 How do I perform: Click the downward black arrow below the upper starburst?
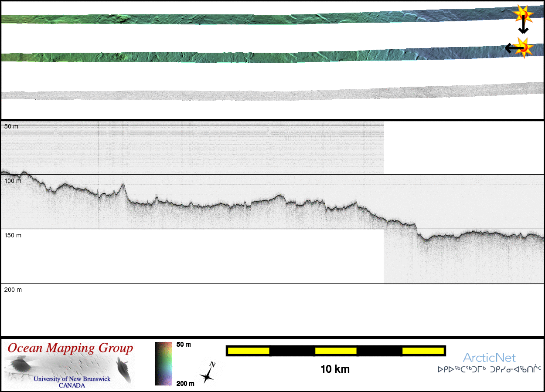point(523,27)
